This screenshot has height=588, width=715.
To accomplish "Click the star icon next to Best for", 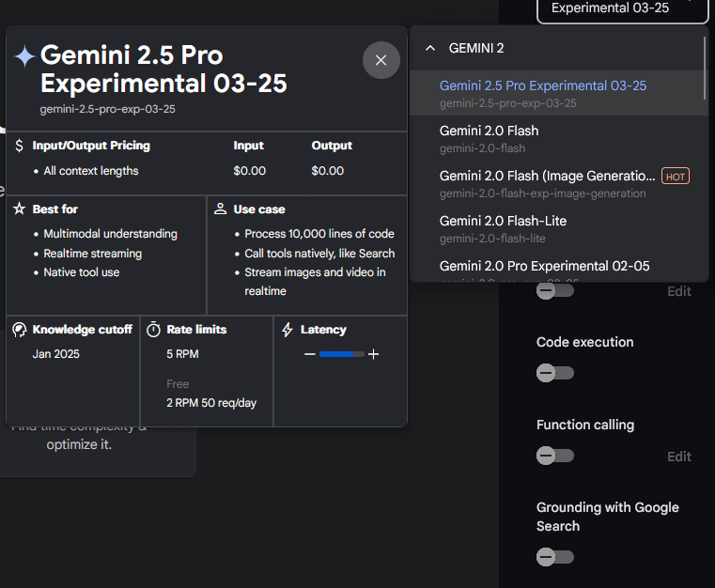I will pos(19,209).
